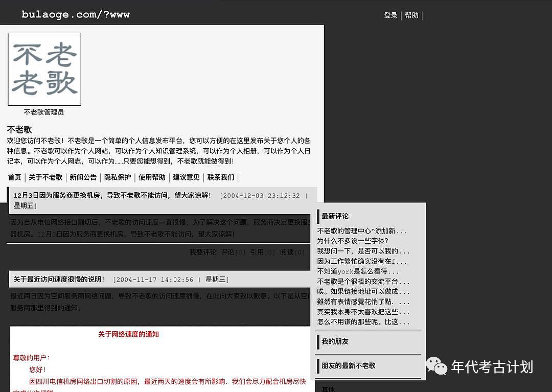Open post titled 12月3日因为服务商更换机房
The width and height of the screenshot is (552, 392).
tap(112, 195)
